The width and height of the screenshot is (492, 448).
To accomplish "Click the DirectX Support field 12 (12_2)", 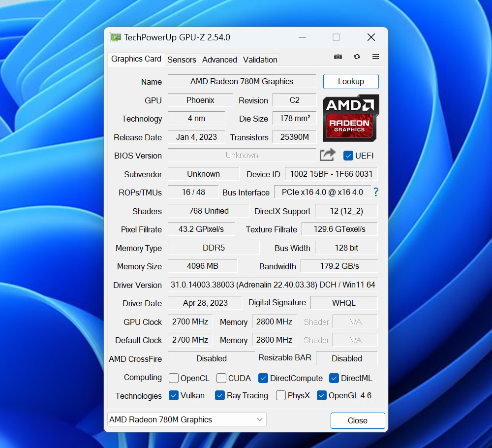I will tap(346, 211).
